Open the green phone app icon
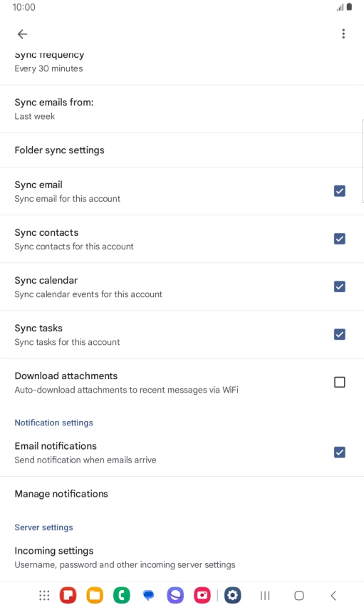364x610 pixels. tap(122, 595)
